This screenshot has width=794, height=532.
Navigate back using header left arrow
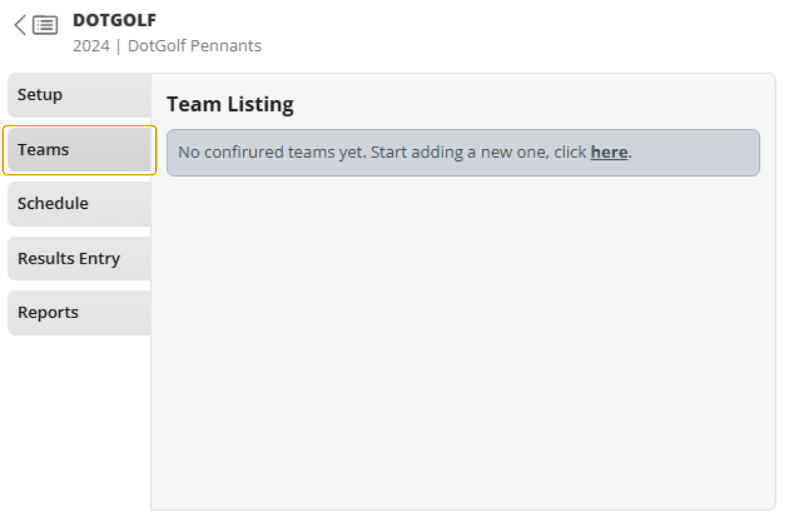(20, 25)
